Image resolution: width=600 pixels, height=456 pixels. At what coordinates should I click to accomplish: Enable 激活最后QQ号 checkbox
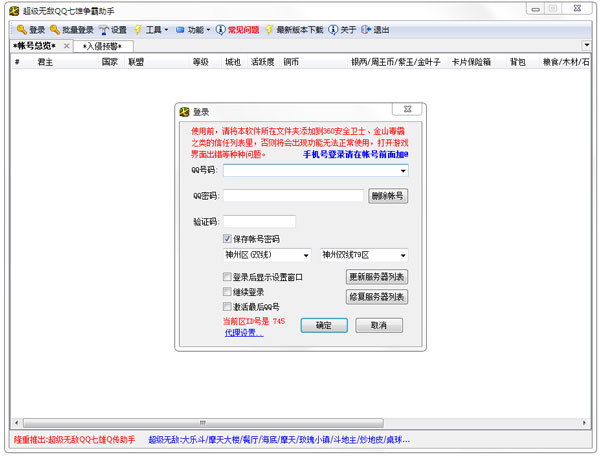pyautogui.click(x=227, y=306)
